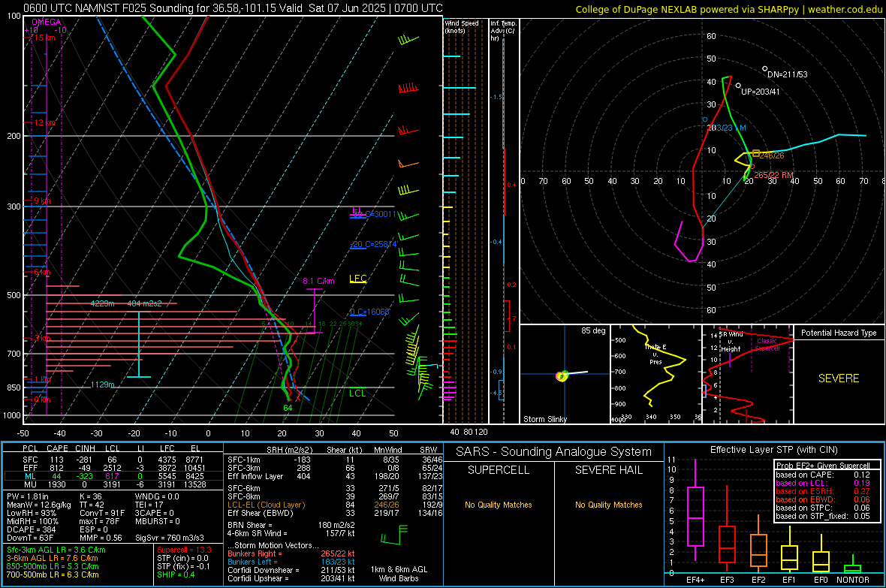The height and width of the screenshot is (588, 886).
Task: Click the Corfidi upshear UP circle marker
Action: tap(738, 86)
